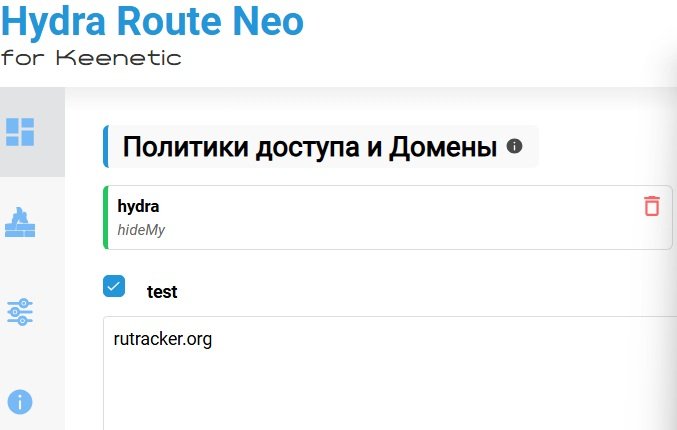Image resolution: width=677 pixels, height=430 pixels.
Task: Click the Политики доступа и Домены heading
Action: (x=309, y=148)
